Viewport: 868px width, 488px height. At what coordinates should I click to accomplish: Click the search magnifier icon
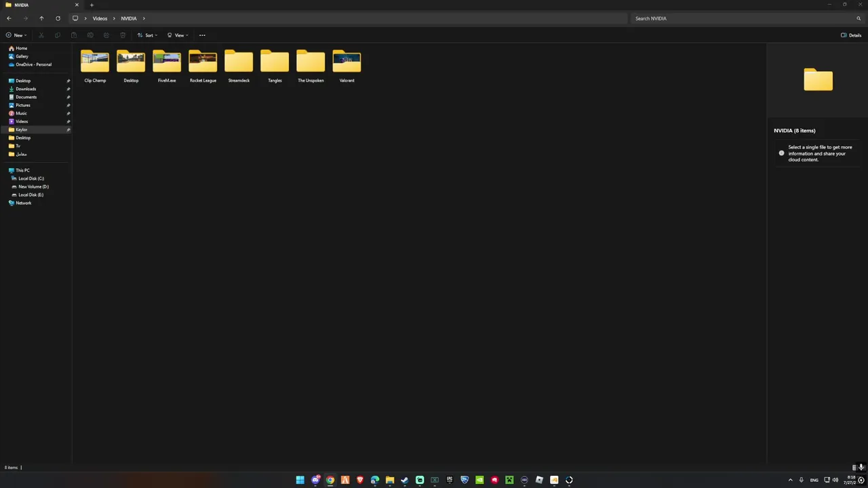859,18
